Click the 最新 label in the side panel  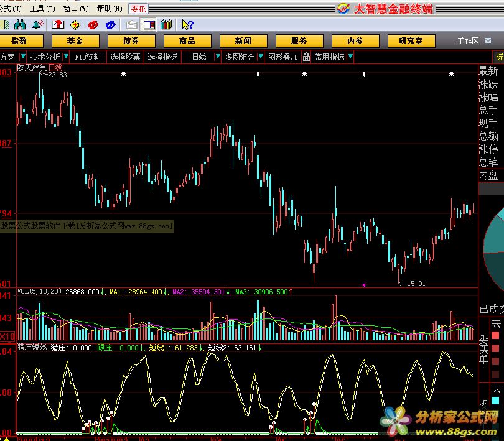488,71
